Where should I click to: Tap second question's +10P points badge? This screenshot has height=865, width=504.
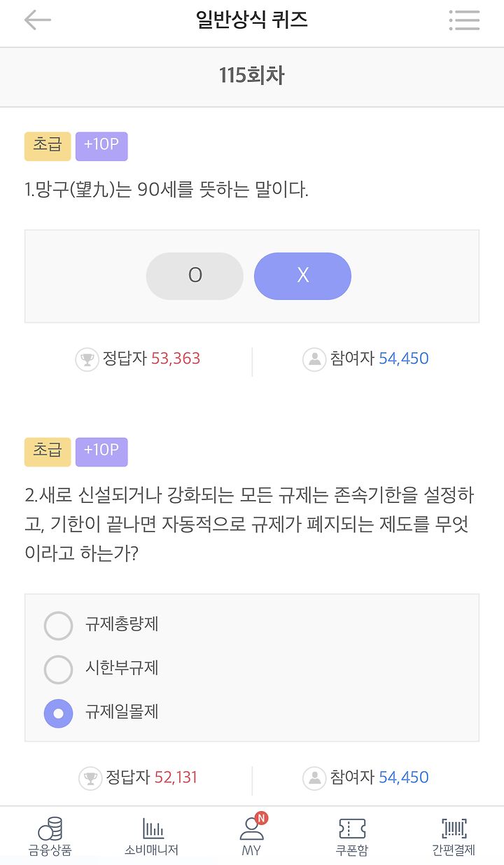click(x=101, y=451)
